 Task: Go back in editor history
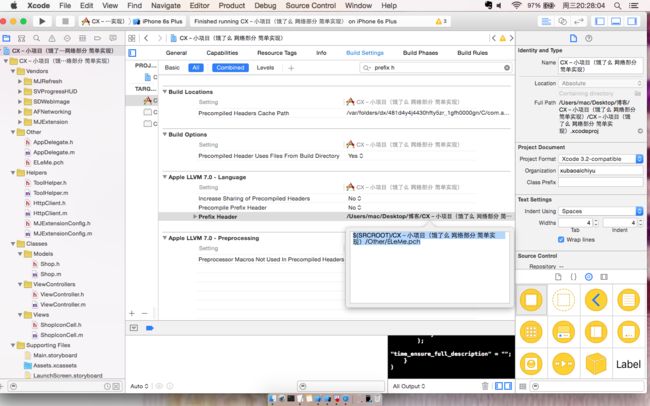tap(146, 38)
